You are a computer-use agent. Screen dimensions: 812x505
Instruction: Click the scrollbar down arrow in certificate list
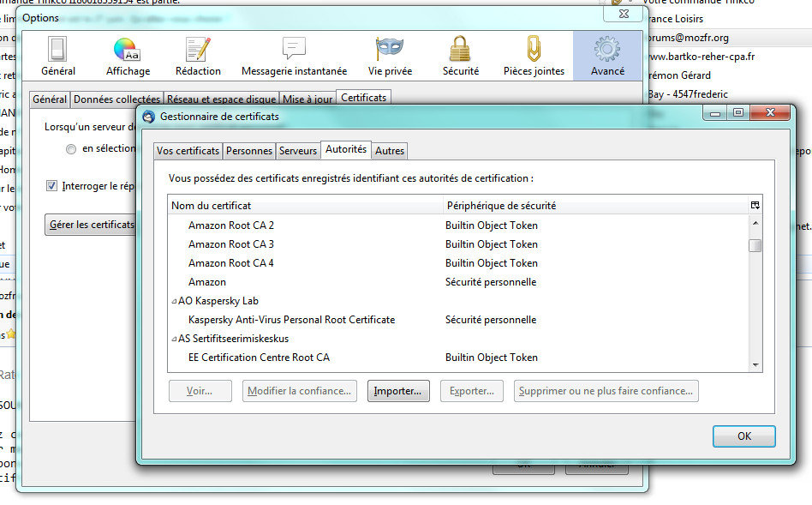(755, 365)
